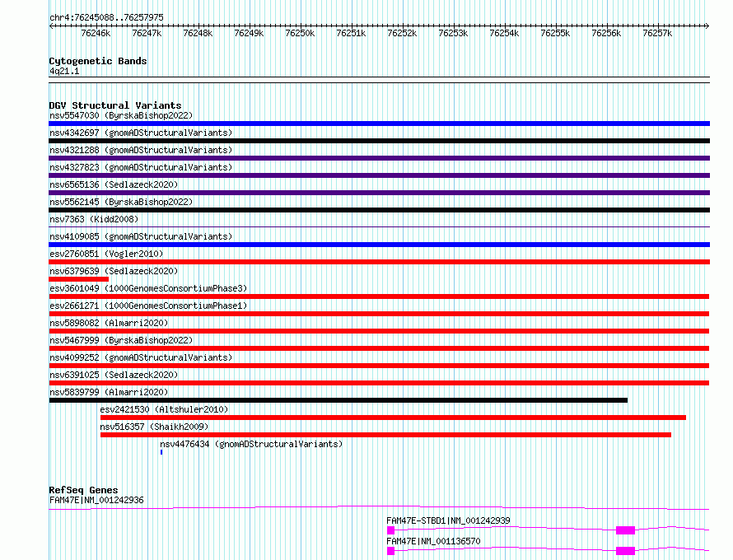
Task: Click the 76255k ruler tick label
Action: [x=555, y=33]
